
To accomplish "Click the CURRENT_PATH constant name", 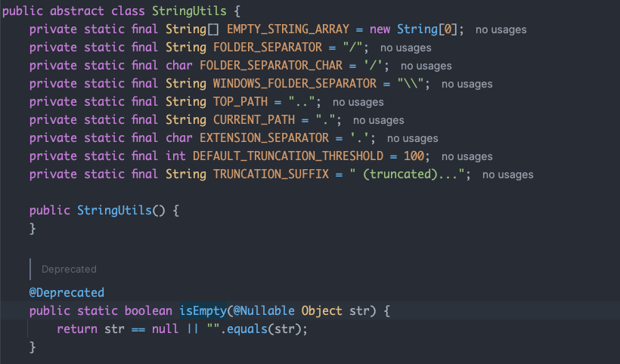I will [x=254, y=120].
